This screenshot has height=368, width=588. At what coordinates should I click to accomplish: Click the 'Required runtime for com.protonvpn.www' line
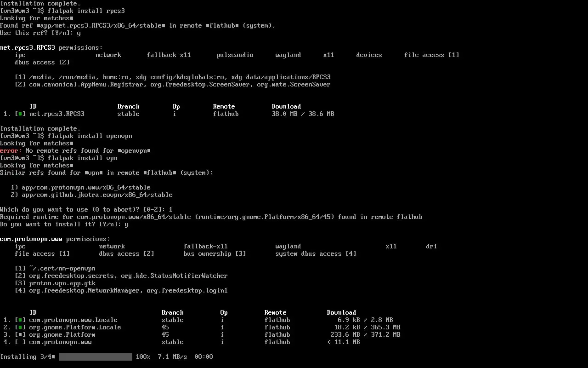(x=211, y=217)
